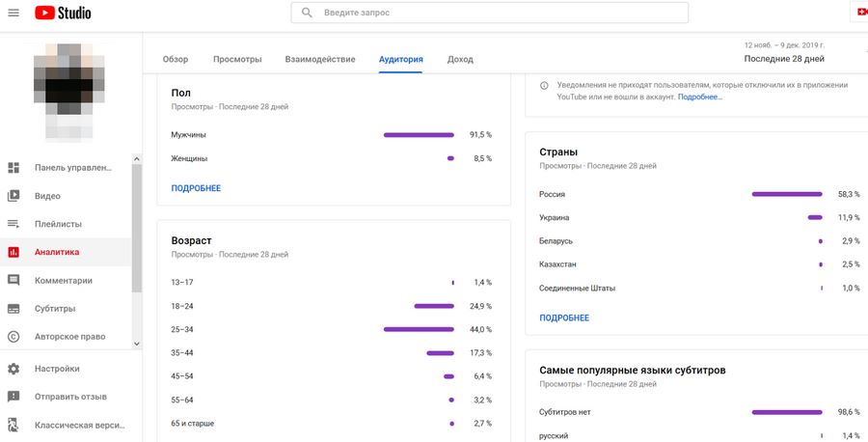868x442 pixels.
Task: Click the русский subtitle language row
Action: (x=700, y=436)
